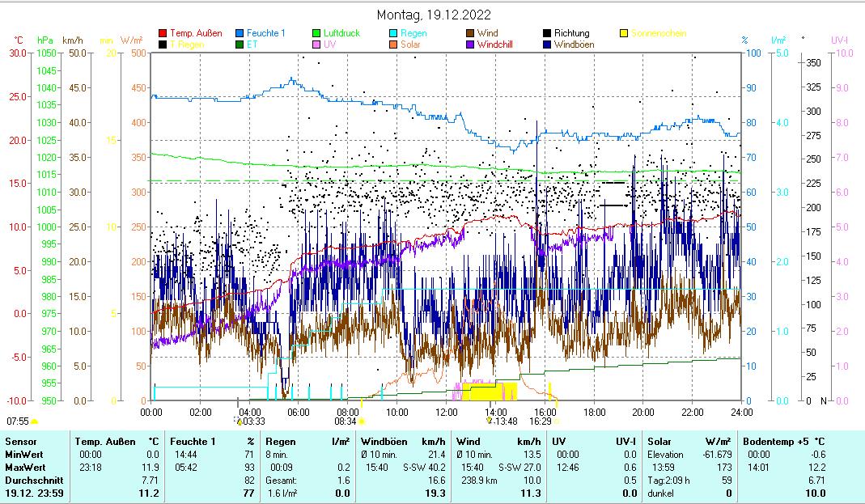This screenshot has width=865, height=504.
Task: Click the Windböen km/h column header
Action: (403, 442)
